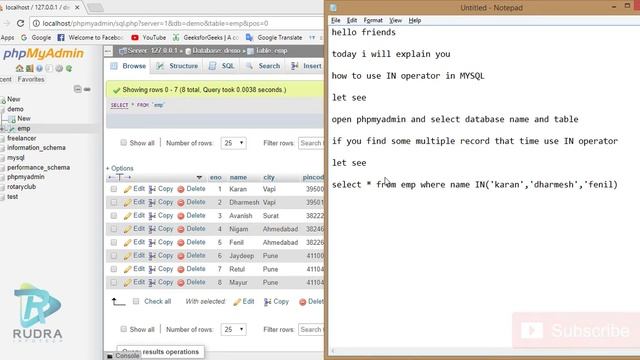The width and height of the screenshot is (640, 360).
Task: Tick the checkbox for Retul row
Action: click(113, 269)
